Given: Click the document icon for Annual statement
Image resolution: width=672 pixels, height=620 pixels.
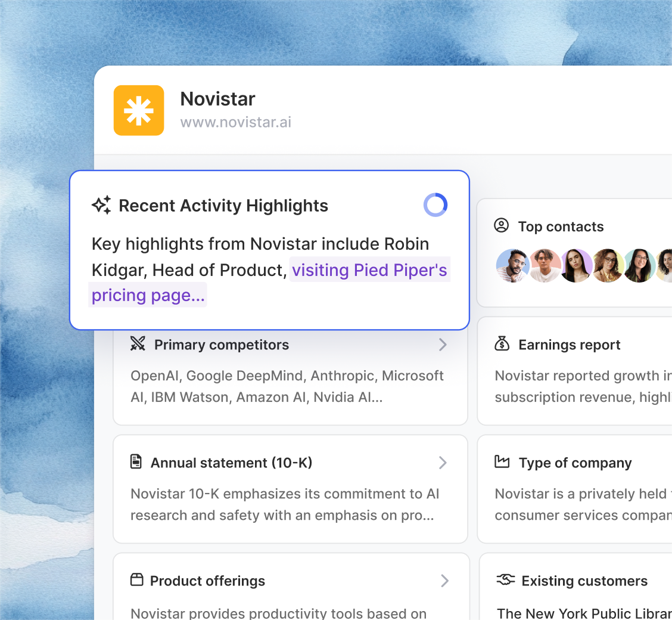Looking at the screenshot, I should tap(136, 462).
